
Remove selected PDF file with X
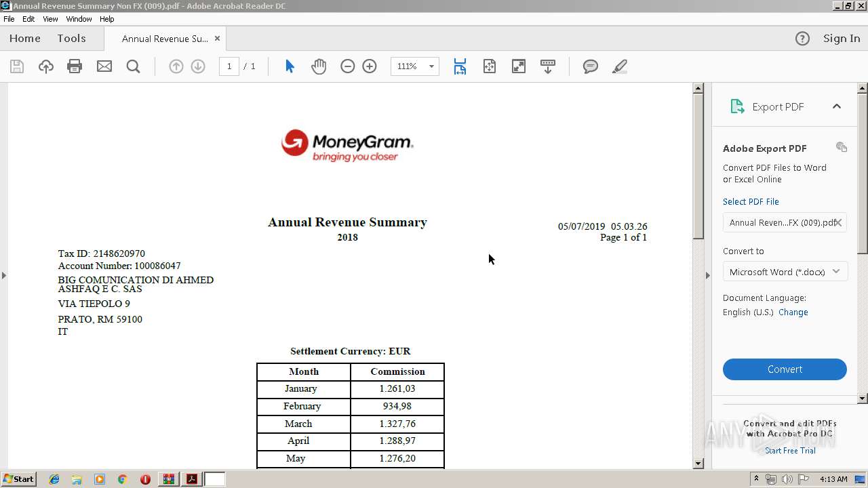click(x=838, y=222)
